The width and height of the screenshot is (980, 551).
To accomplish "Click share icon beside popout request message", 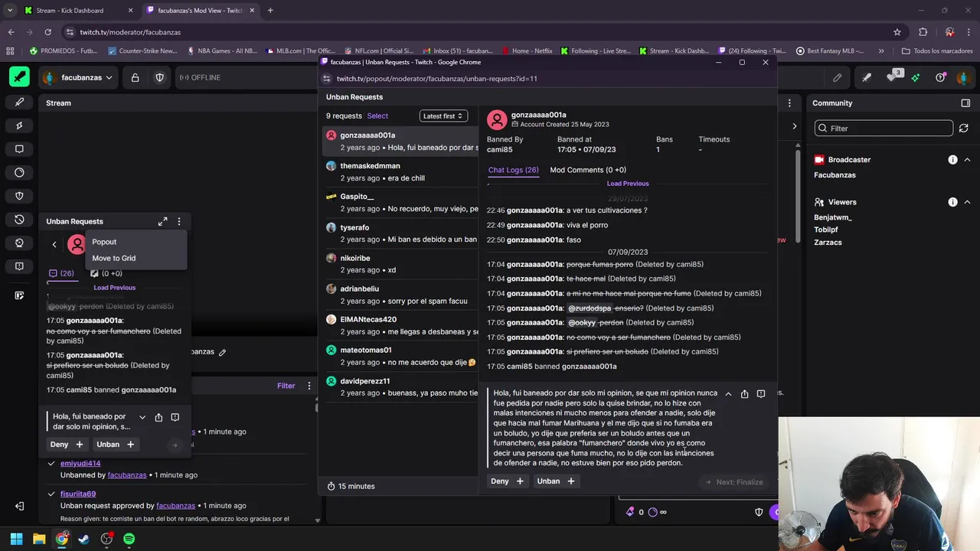I will pyautogui.click(x=744, y=394).
